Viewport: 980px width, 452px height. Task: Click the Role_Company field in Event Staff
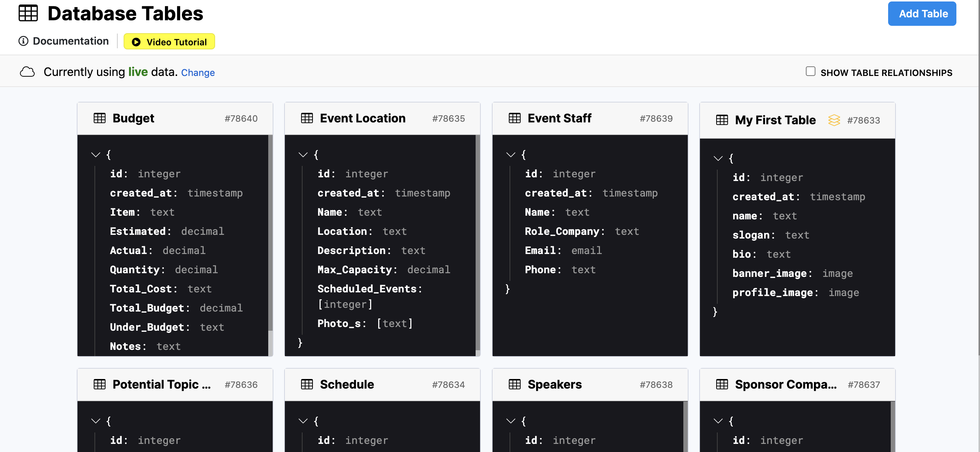tap(582, 231)
